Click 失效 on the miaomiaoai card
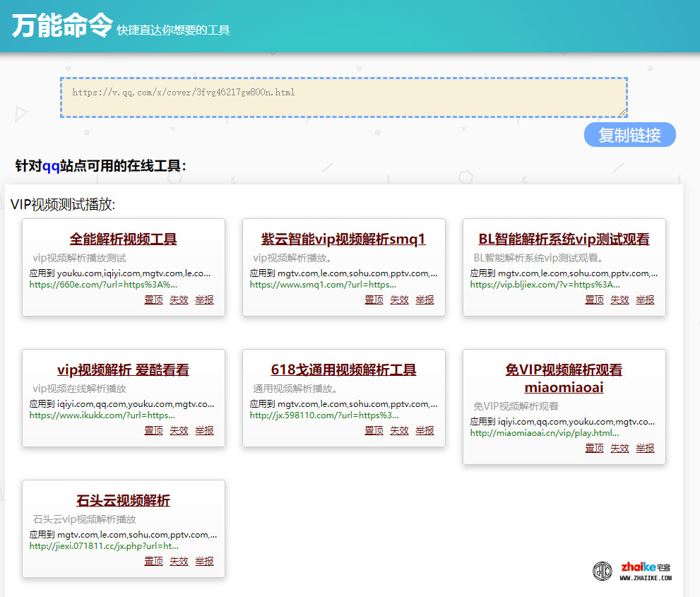The image size is (700, 597). tap(620, 448)
